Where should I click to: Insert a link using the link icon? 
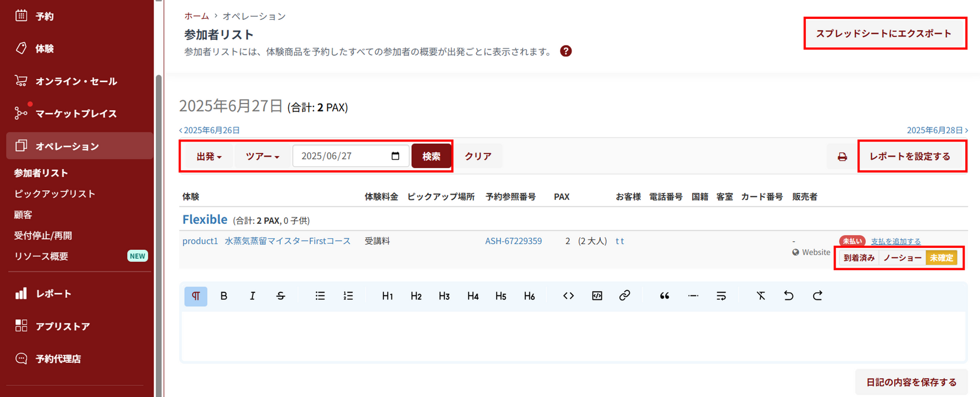coord(624,296)
